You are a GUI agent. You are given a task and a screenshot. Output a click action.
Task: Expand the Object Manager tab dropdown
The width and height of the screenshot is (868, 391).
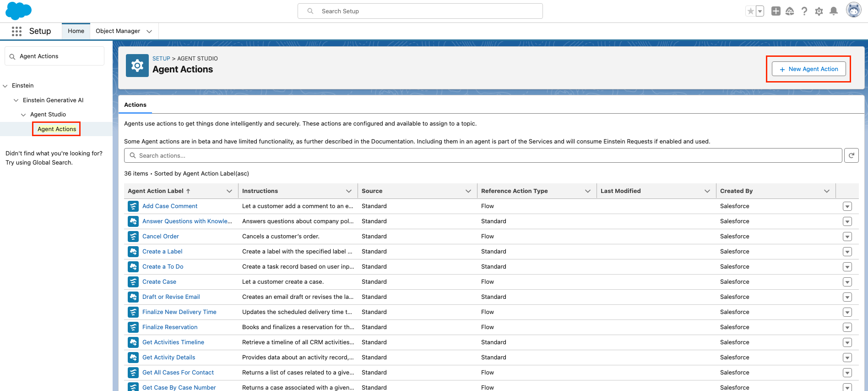(149, 31)
